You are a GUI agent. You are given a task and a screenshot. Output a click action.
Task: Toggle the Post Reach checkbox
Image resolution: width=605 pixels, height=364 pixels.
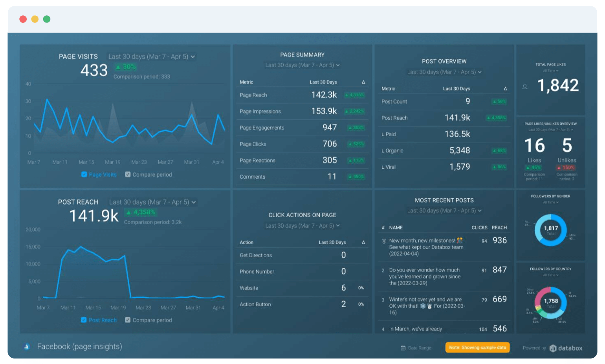point(84,320)
